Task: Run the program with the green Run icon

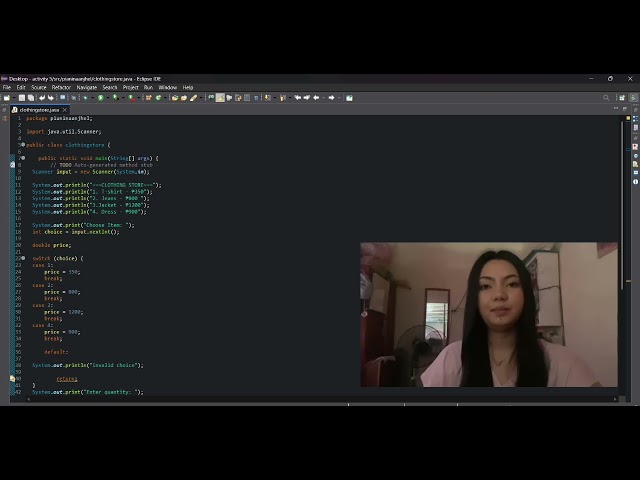Action: (100, 98)
